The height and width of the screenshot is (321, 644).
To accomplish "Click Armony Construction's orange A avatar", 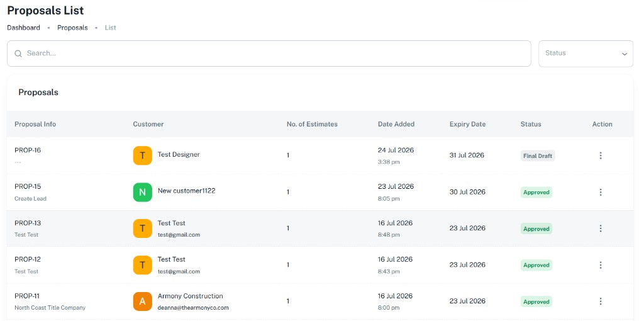I will [x=143, y=301].
